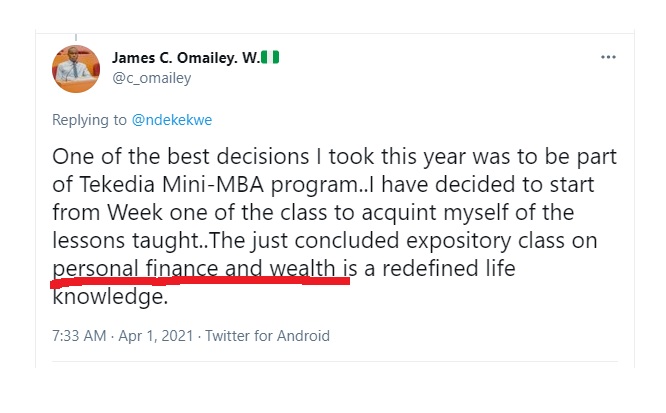This screenshot has height=413, width=666.
Task: Click the underlined "personal finance and wealth" text
Action: (x=196, y=267)
